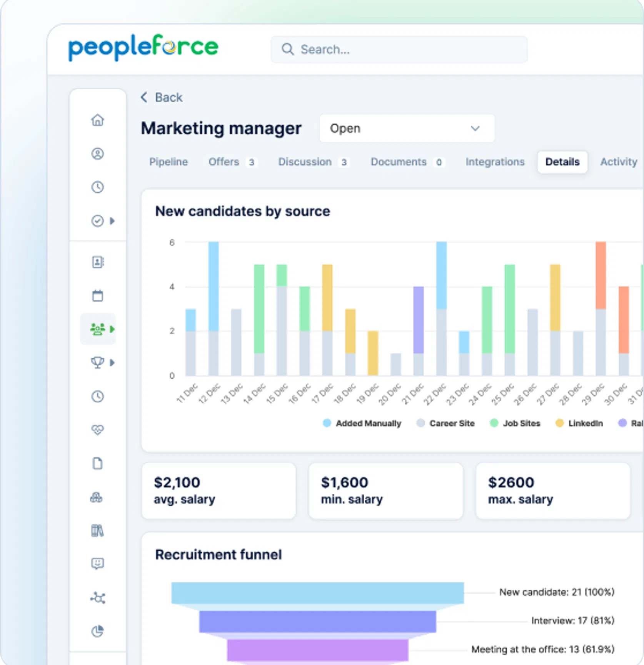Switch to the Integrations tab
Viewport: 644px width, 665px height.
pos(495,162)
